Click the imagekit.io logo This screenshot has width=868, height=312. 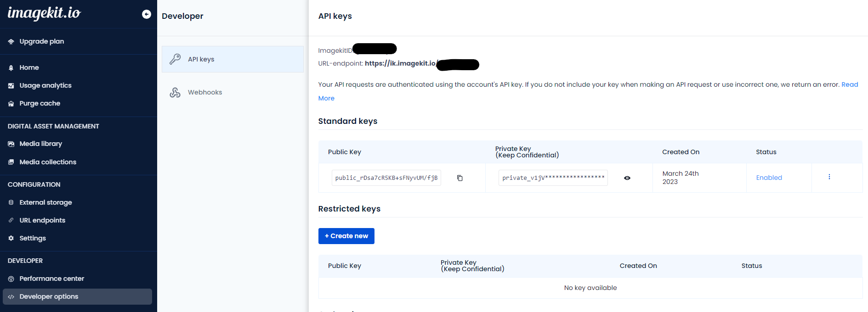44,13
